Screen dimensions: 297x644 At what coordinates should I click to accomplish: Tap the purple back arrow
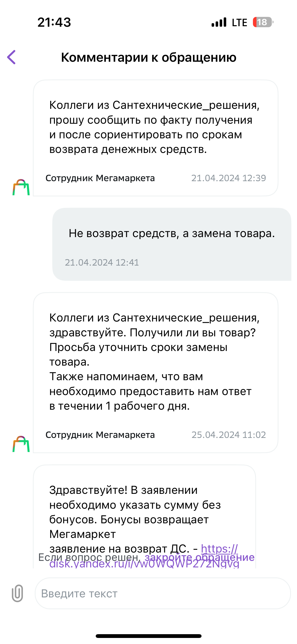pyautogui.click(x=12, y=57)
